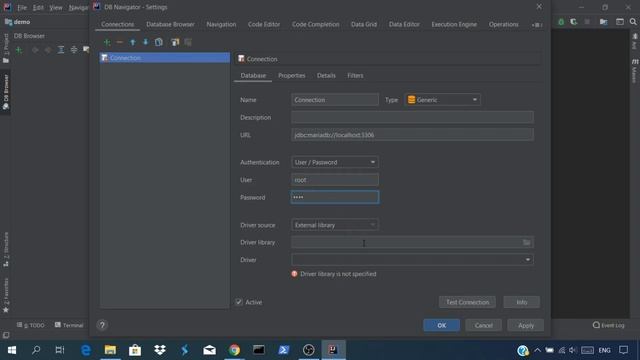
Task: Switch to the Navigation settings tab
Action: 221,24
